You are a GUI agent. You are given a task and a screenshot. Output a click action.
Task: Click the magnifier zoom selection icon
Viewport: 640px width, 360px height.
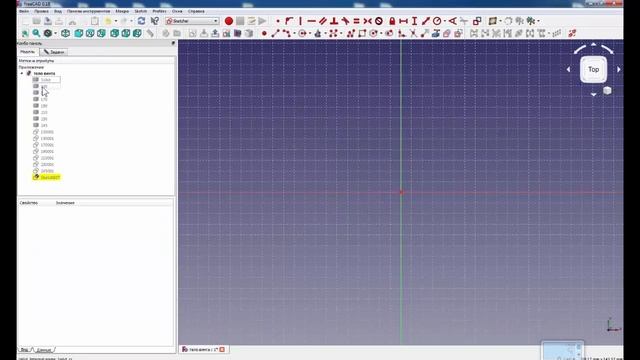36,33
